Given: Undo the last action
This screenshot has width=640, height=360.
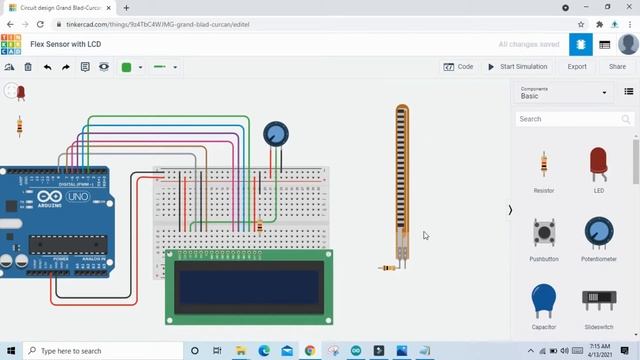Looking at the screenshot, I should (x=47, y=67).
